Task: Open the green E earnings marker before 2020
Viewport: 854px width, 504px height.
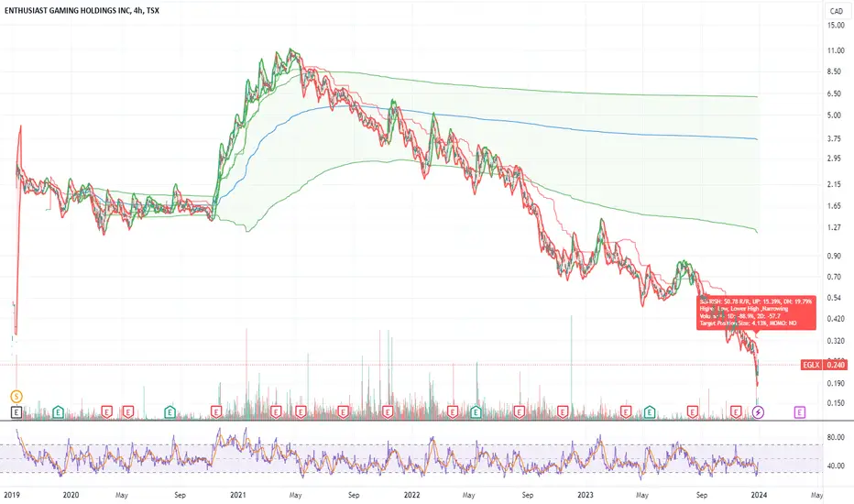Action: tap(58, 412)
